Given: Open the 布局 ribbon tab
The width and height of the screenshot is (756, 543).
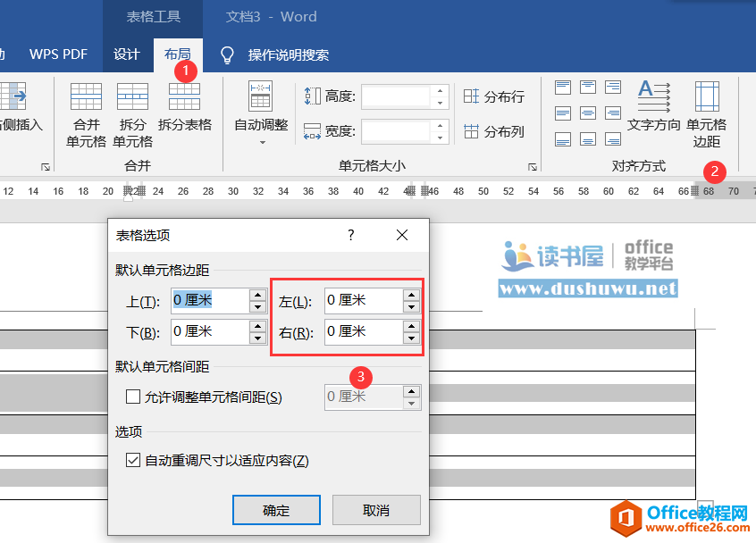Looking at the screenshot, I should pyautogui.click(x=177, y=54).
